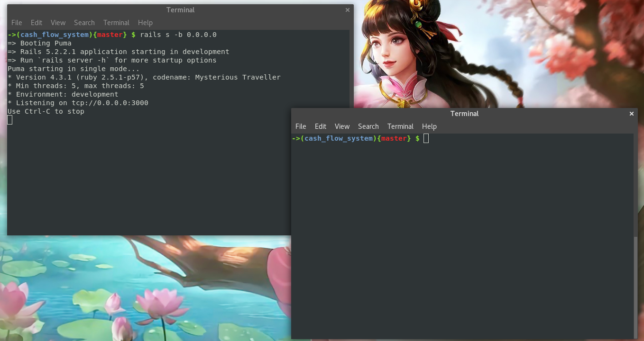
Task: Open Help menu in the rails server terminal
Action: tap(145, 23)
